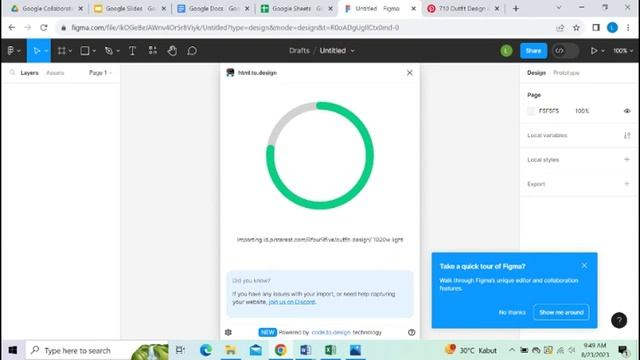Click Drafts breadcrumb link

click(299, 51)
